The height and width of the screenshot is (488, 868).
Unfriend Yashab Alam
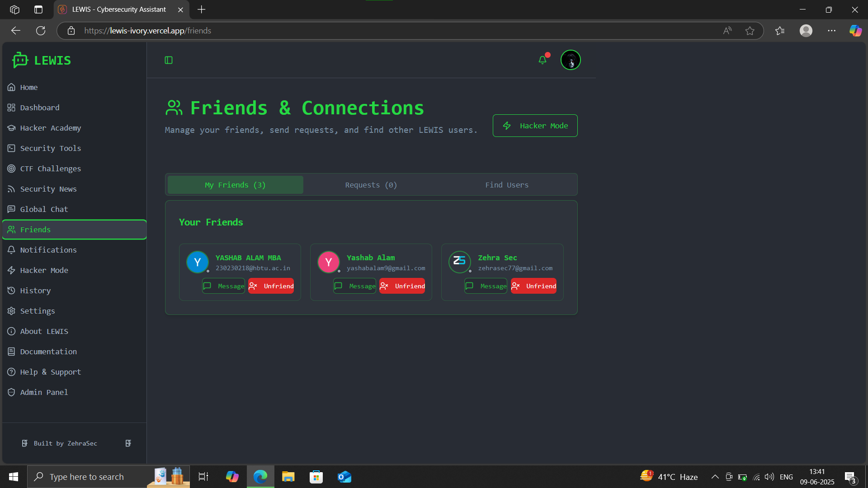[x=402, y=286]
